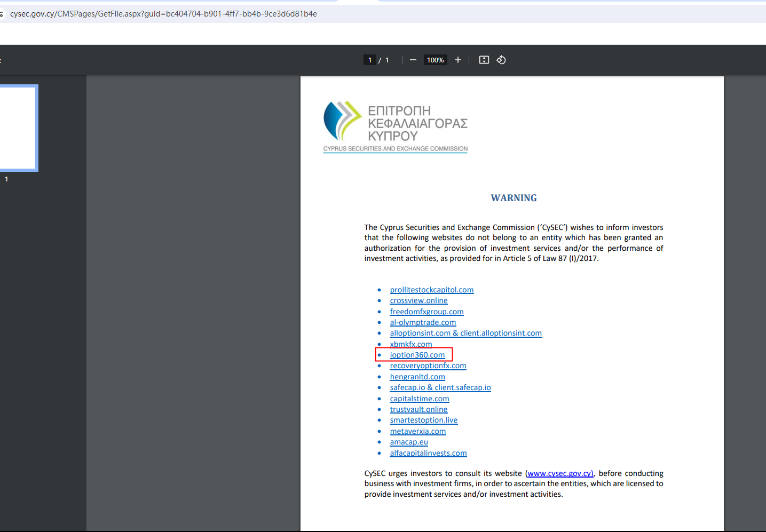Open crossview.online link

click(418, 300)
